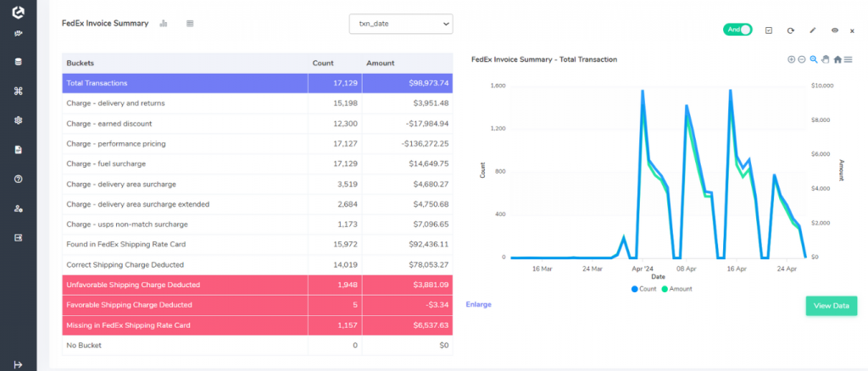Click the chart zoom out minus icon
The width and height of the screenshot is (868, 371).
802,59
